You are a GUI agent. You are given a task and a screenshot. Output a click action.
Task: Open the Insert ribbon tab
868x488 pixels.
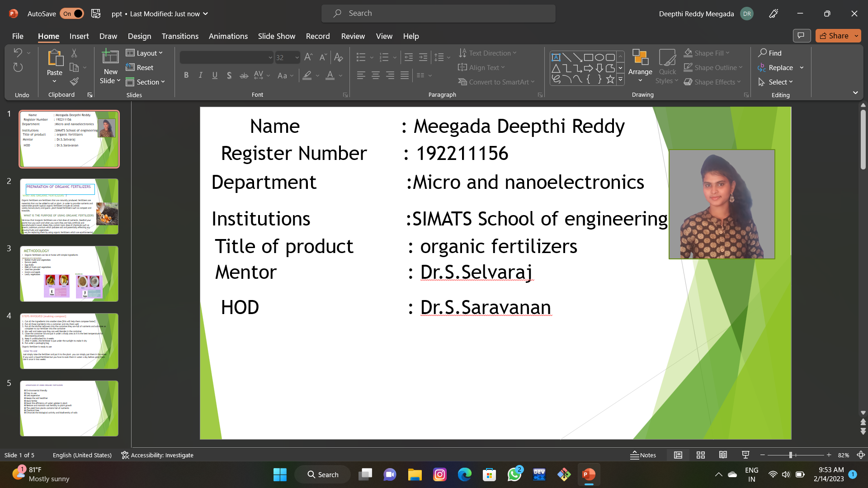[79, 36]
